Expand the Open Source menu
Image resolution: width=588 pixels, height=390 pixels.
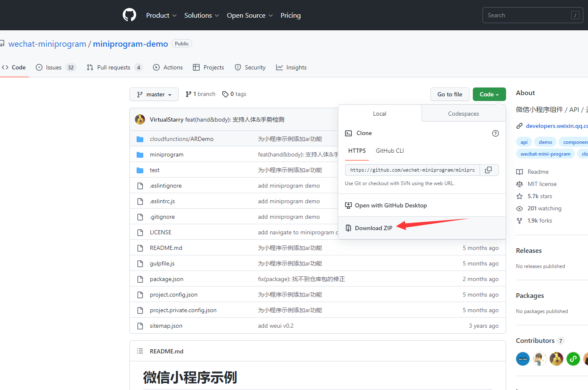250,16
